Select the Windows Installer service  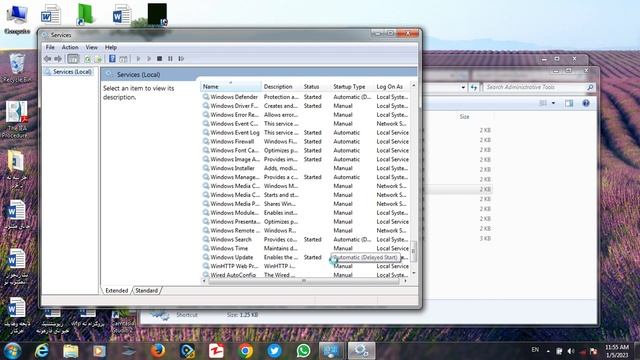pyautogui.click(x=232, y=168)
